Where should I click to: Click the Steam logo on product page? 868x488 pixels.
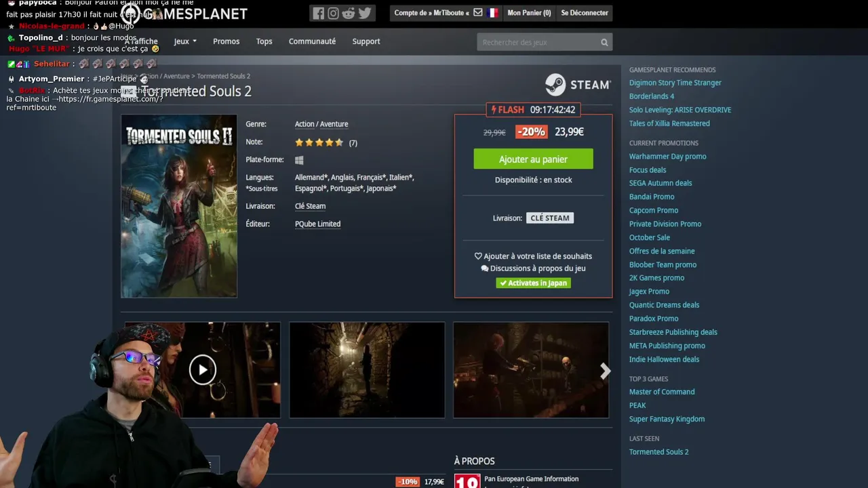pos(578,85)
